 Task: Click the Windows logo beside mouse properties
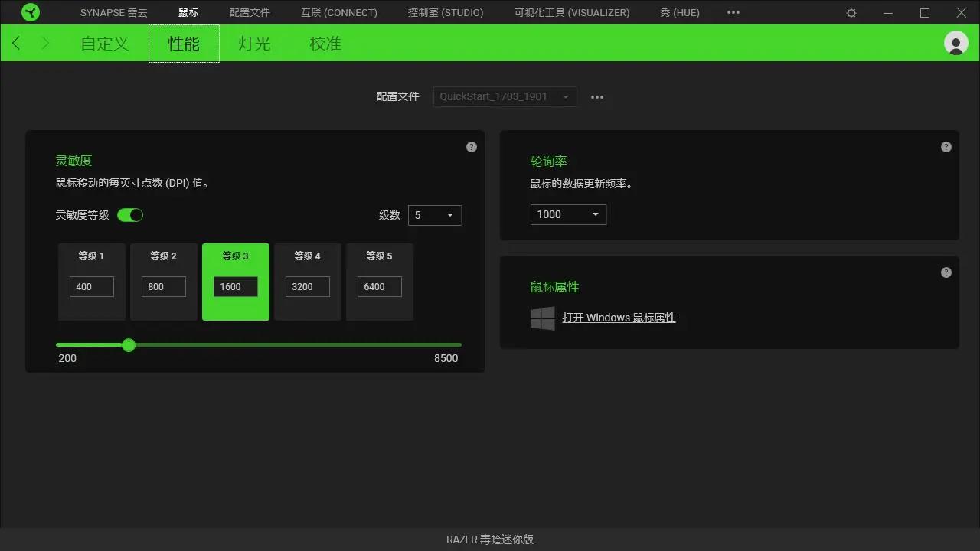(542, 318)
